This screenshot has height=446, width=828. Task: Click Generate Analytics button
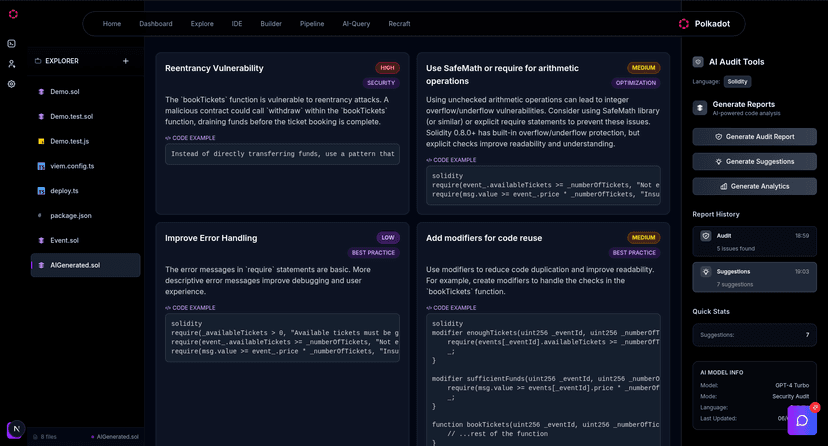point(755,186)
